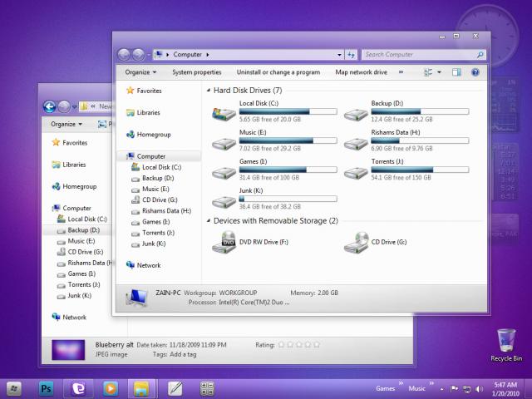Click the Junk (K:) capacity bar
Viewport: 532px width, 399px height.
(288, 199)
